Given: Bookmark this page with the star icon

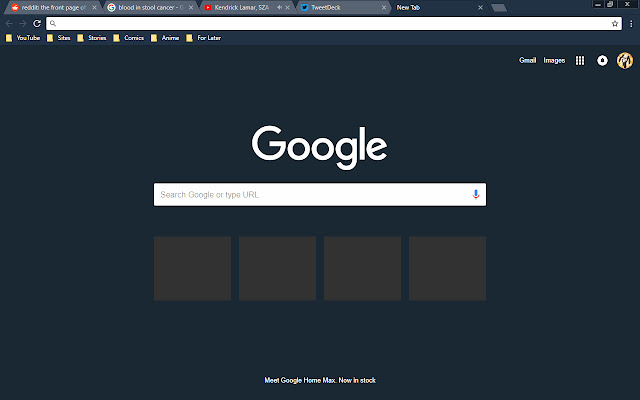Looking at the screenshot, I should pyautogui.click(x=615, y=24).
